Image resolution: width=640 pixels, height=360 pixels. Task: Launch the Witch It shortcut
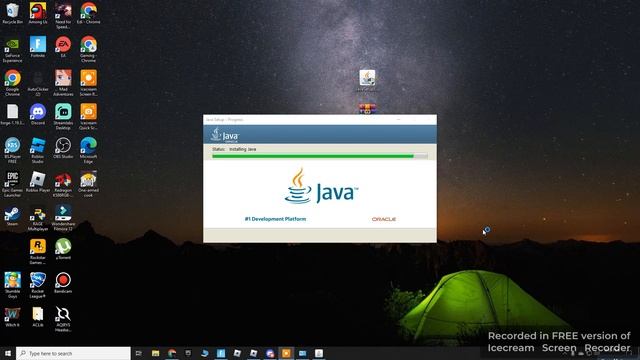(x=12, y=316)
